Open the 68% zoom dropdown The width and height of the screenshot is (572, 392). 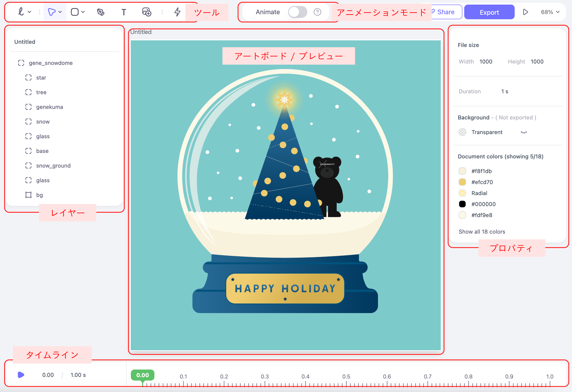[550, 12]
